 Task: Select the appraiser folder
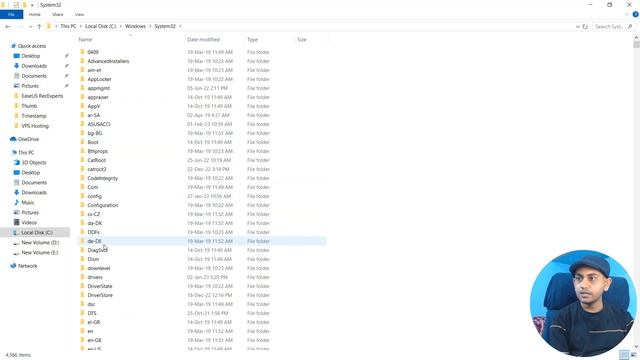pyautogui.click(x=98, y=97)
